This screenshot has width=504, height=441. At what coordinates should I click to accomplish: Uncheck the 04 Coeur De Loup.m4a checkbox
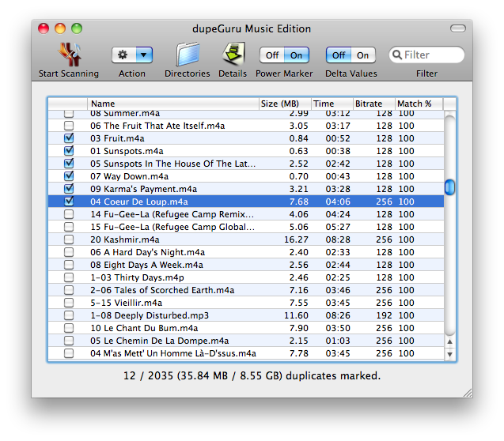pos(69,202)
